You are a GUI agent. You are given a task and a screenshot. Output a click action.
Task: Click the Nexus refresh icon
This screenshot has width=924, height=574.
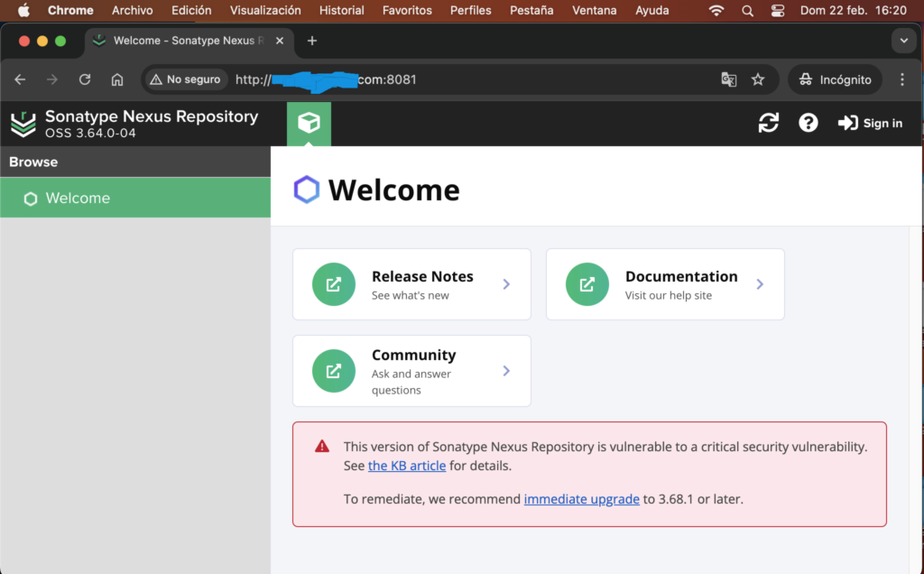(768, 123)
